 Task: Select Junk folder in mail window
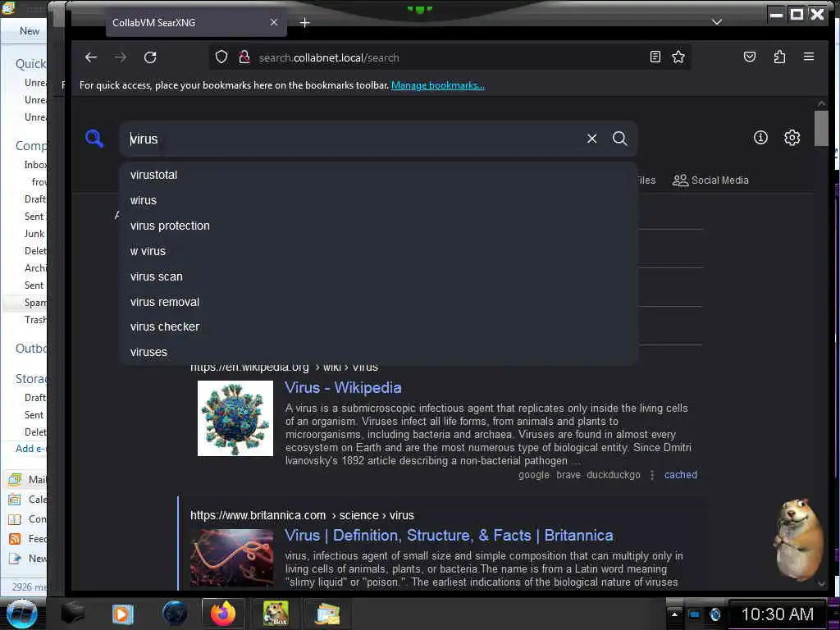click(34, 234)
